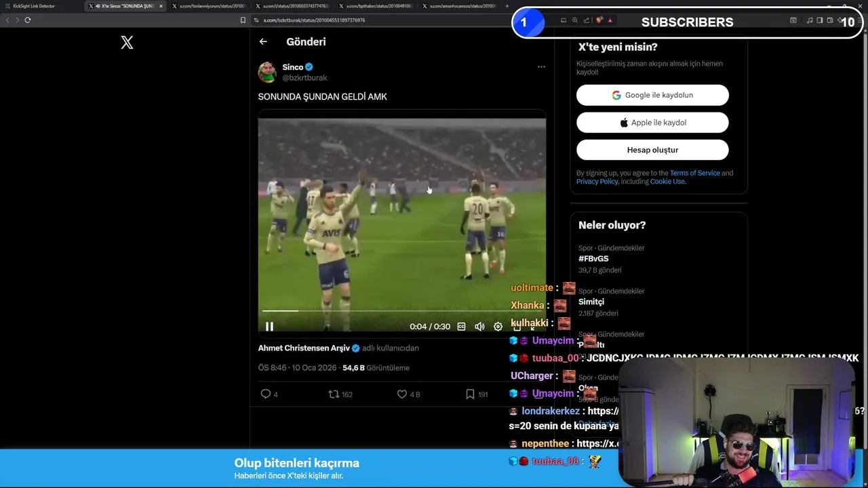The width and height of the screenshot is (868, 488).
Task: Open the Brave wallet icon
Action: point(830,20)
